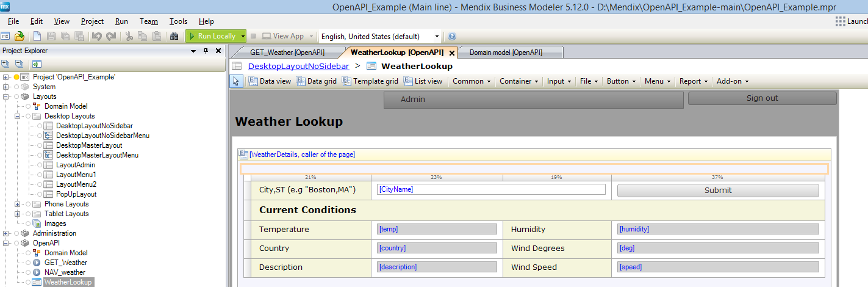Viewport: 868px width, 287px height.
Task: Click WeatherDetails data view icon on canvas
Action: pyautogui.click(x=243, y=154)
